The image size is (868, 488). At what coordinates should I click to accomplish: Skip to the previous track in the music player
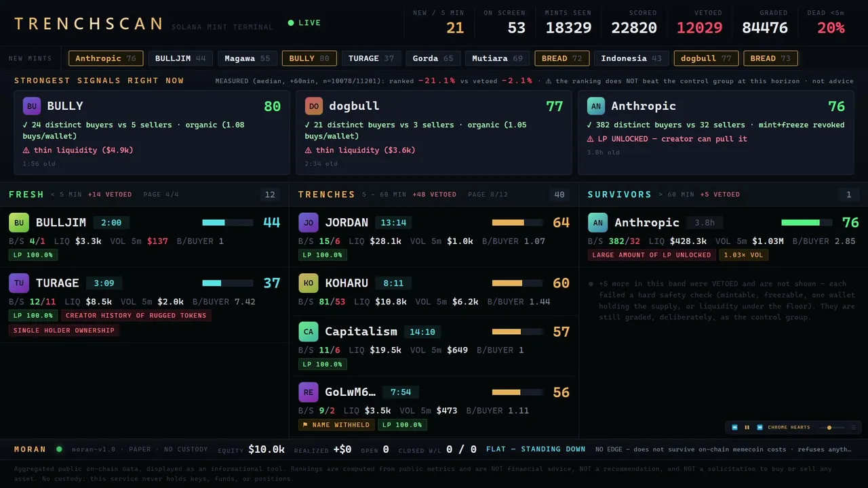tap(734, 428)
